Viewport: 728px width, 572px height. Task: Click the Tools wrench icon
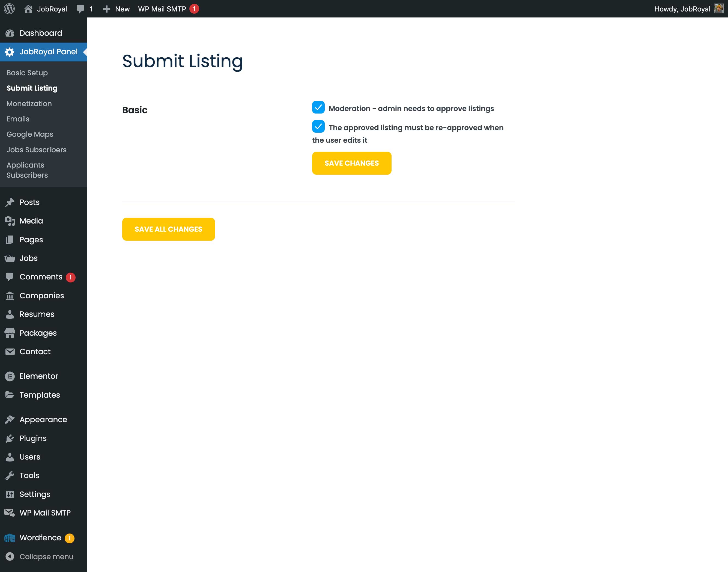click(x=10, y=476)
